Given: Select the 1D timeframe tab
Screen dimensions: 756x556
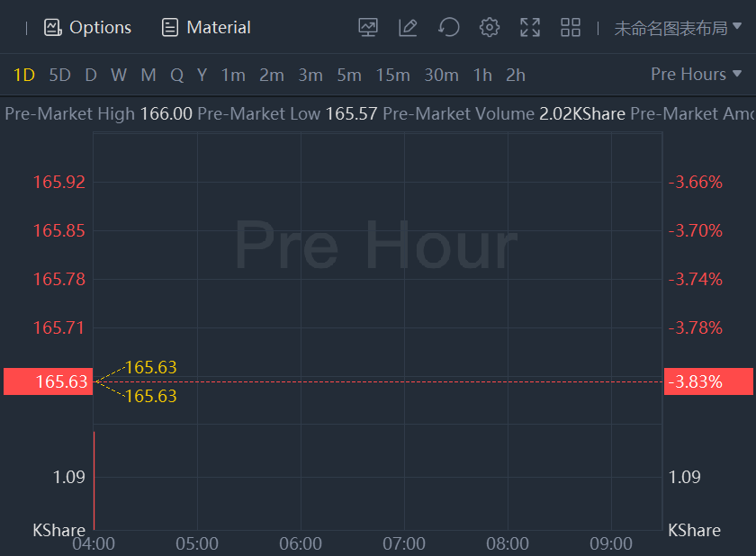Looking at the screenshot, I should (x=24, y=75).
